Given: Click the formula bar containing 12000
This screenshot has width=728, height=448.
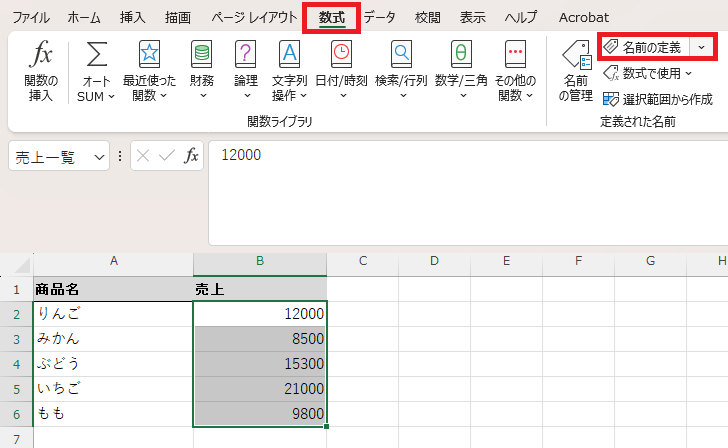Looking at the screenshot, I should click(x=468, y=193).
